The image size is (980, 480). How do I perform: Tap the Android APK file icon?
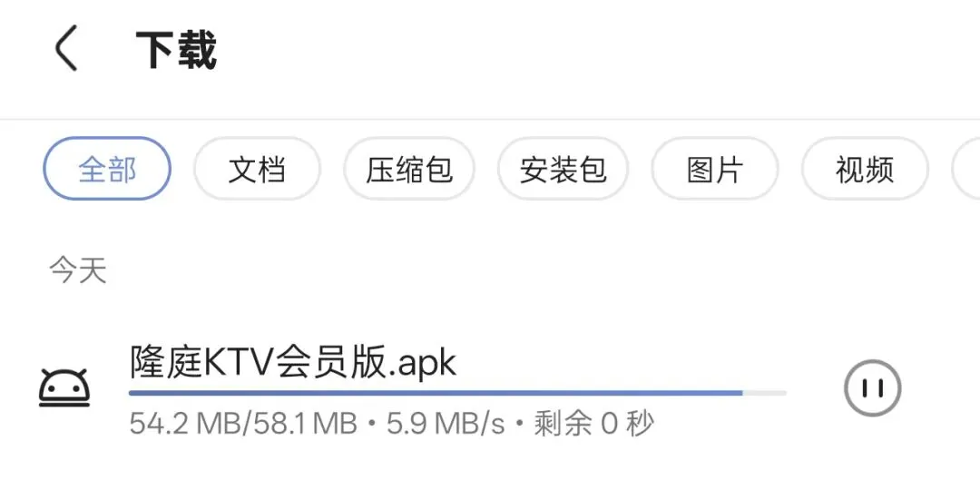click(x=64, y=388)
